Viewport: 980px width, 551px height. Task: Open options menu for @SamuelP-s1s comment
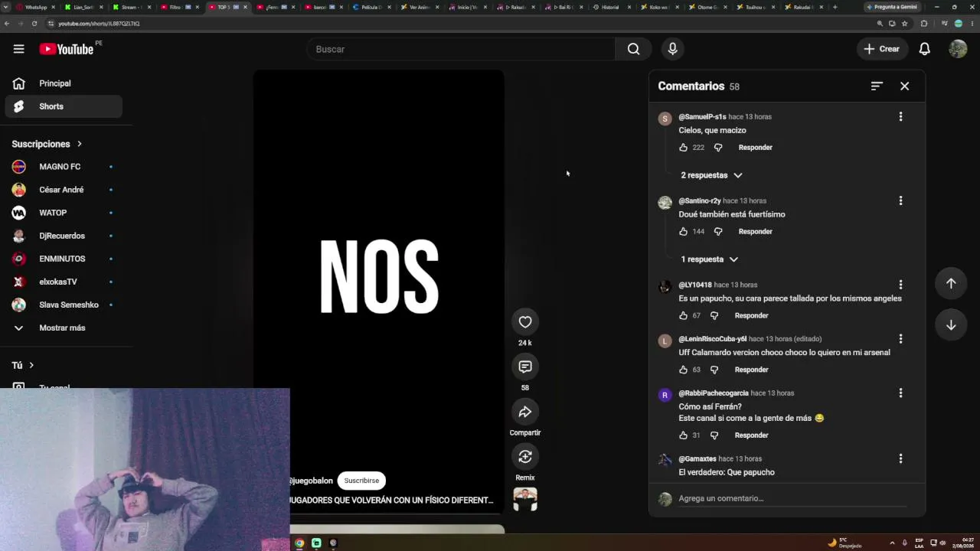pos(900,116)
